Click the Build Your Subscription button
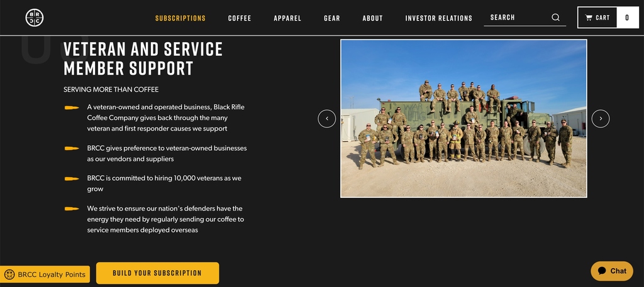The height and width of the screenshot is (287, 644). [157, 273]
